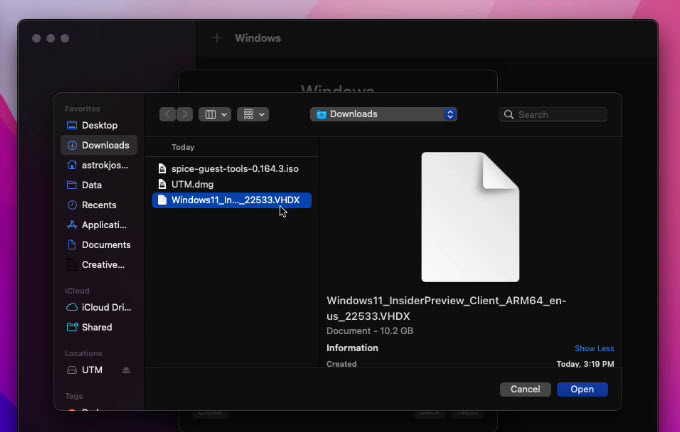Click the Recents clock icon
The width and height of the screenshot is (680, 432).
(x=72, y=205)
